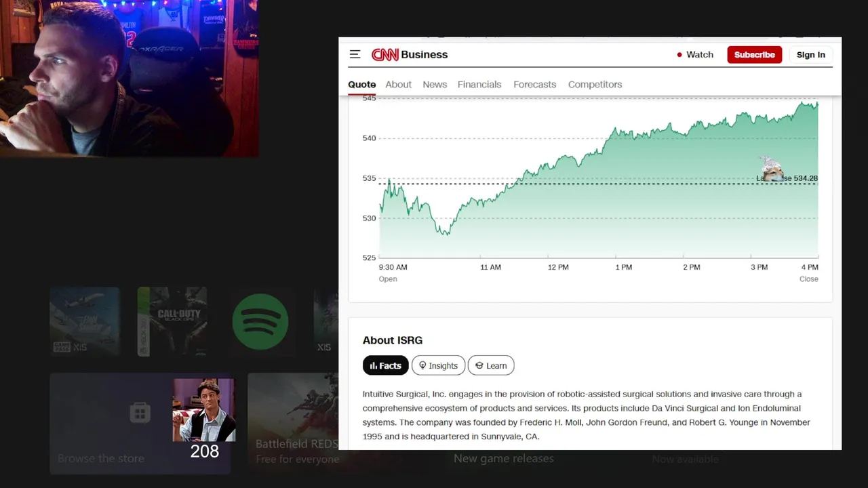The height and width of the screenshot is (488, 868).
Task: Open the Financials tab
Action: pos(479,84)
